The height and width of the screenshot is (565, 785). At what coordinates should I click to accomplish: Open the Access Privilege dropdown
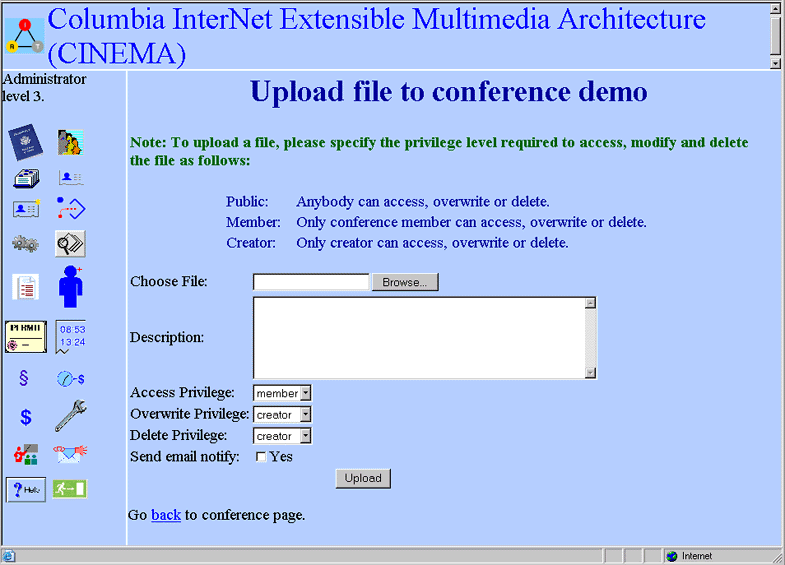tap(282, 394)
